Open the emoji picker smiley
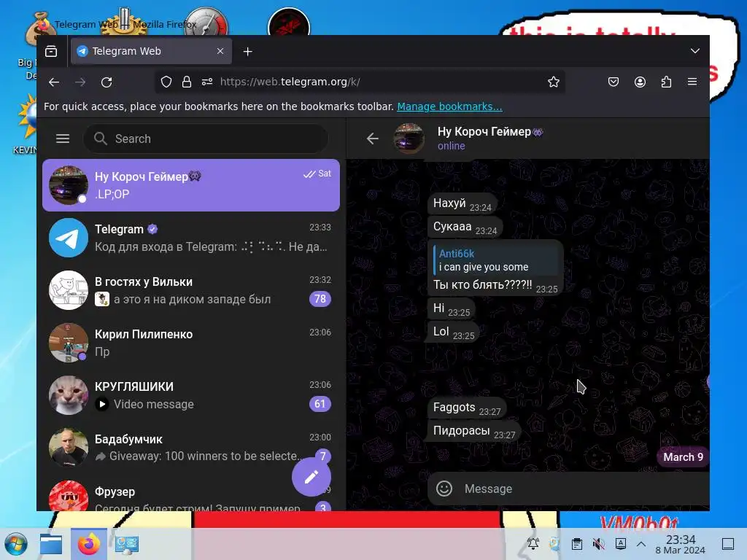This screenshot has width=747, height=560. click(444, 489)
